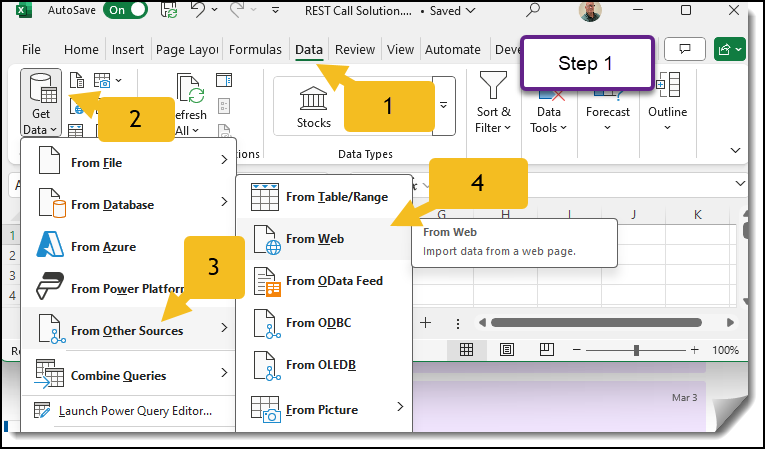Open the Automate tab
Image resolution: width=765 pixels, height=449 pixels.
(453, 50)
